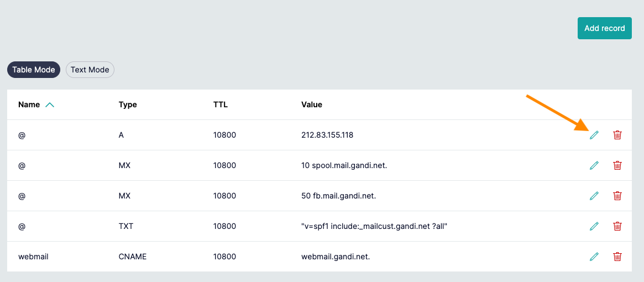644x282 pixels.
Task: Sort records by Name column header
Action: (x=29, y=105)
